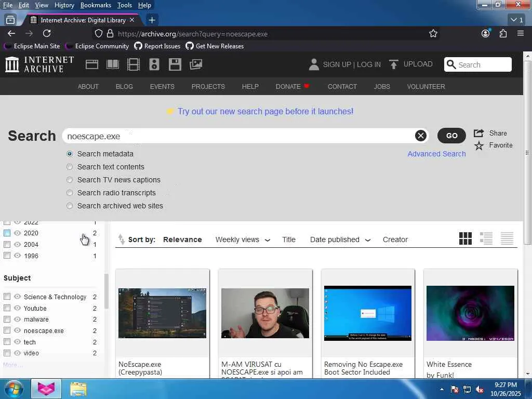Go to the BLOG nav item

click(x=124, y=87)
